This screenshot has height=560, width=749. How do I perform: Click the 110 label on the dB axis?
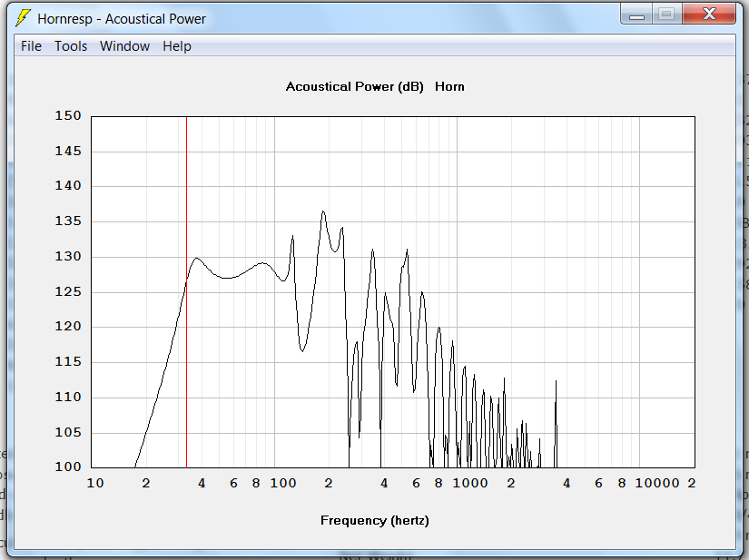[68, 398]
